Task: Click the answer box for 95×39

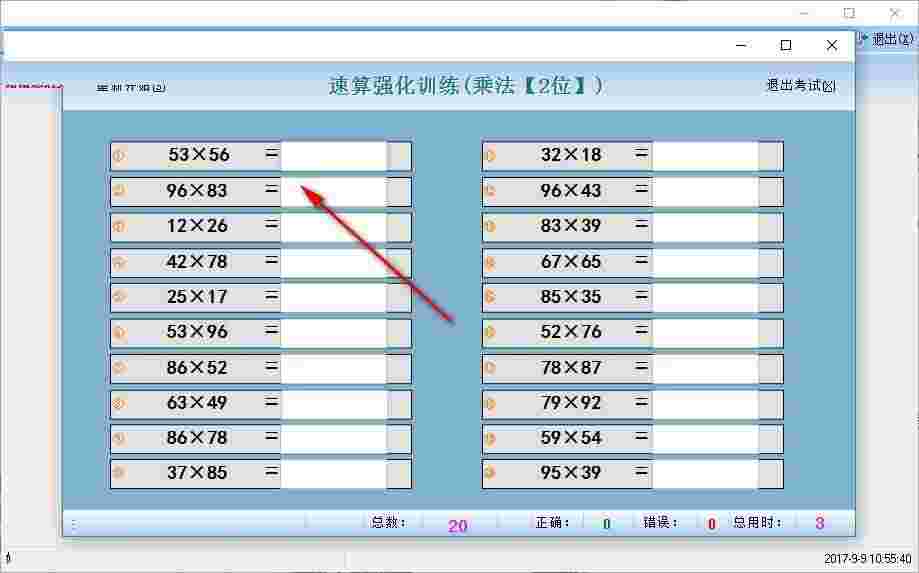Action: click(705, 474)
